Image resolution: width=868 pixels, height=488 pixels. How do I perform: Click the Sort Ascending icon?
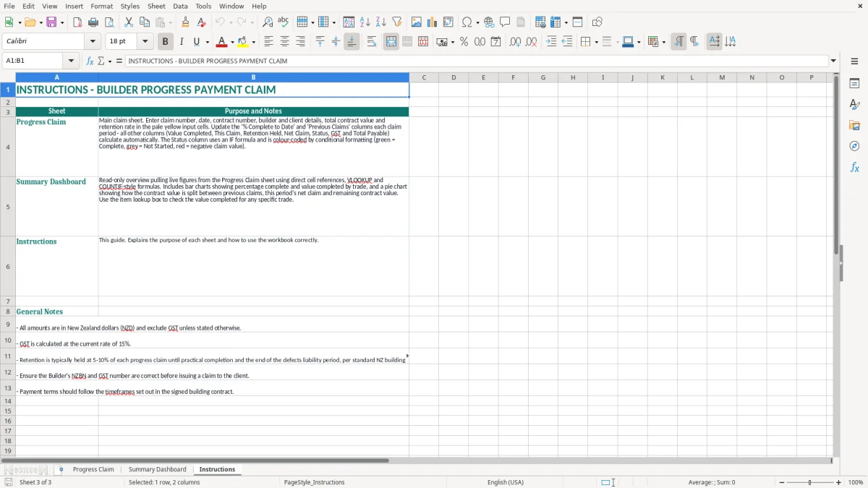click(365, 22)
